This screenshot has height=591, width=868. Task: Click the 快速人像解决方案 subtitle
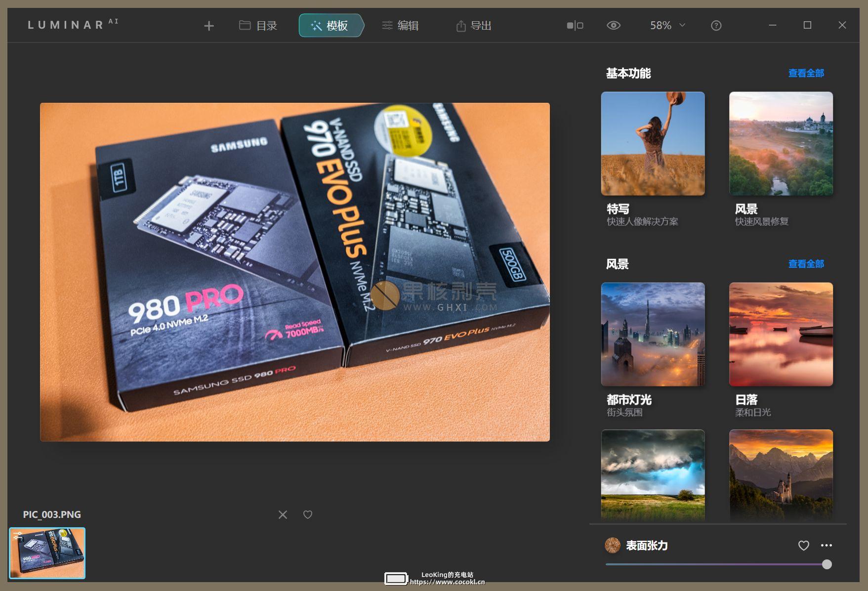[642, 221]
